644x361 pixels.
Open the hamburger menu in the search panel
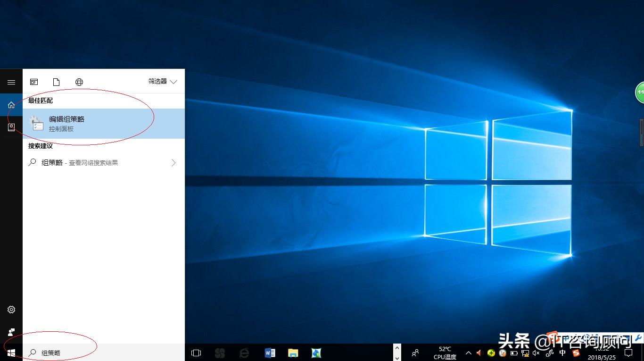11,81
